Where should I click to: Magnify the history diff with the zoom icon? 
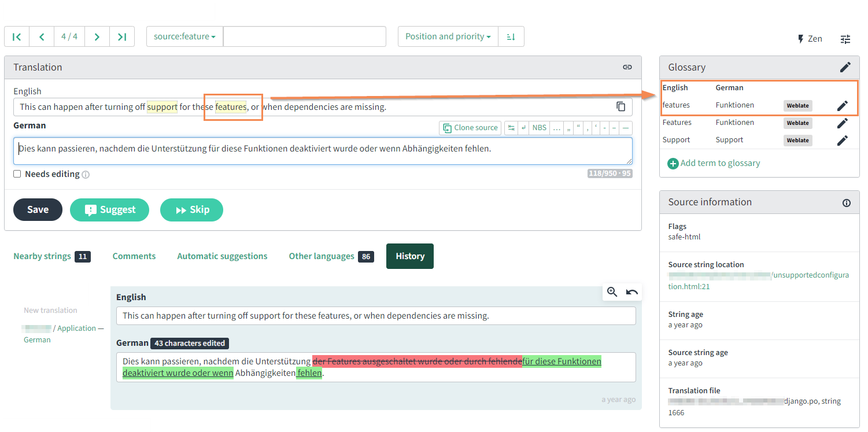point(612,292)
